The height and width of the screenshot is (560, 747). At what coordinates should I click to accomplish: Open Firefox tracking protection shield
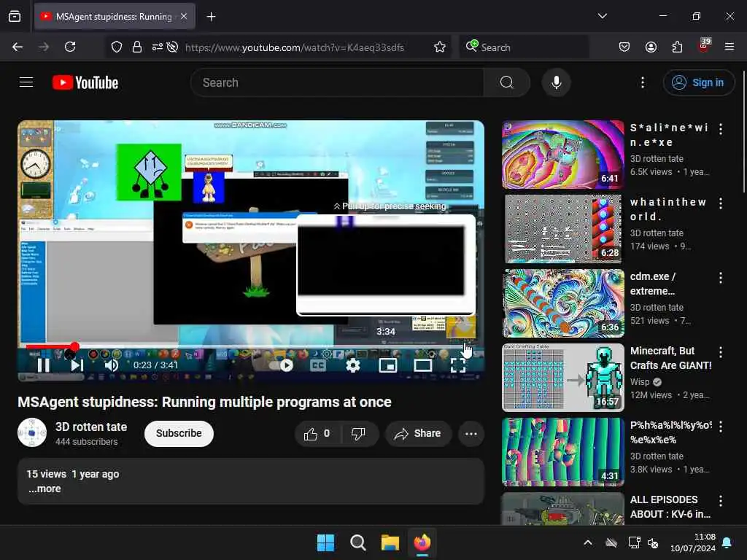116,47
